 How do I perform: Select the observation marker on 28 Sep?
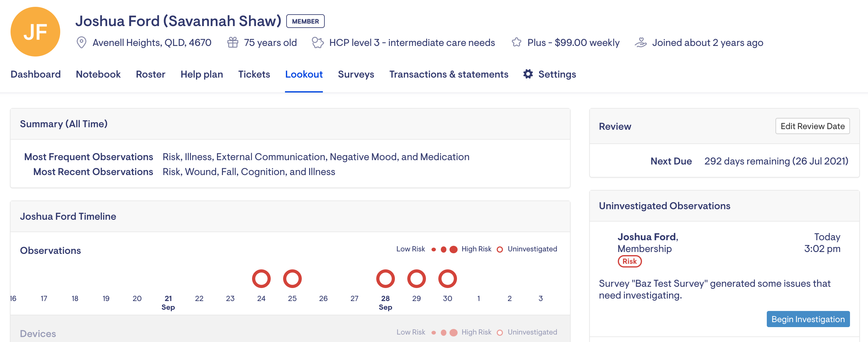[385, 279]
